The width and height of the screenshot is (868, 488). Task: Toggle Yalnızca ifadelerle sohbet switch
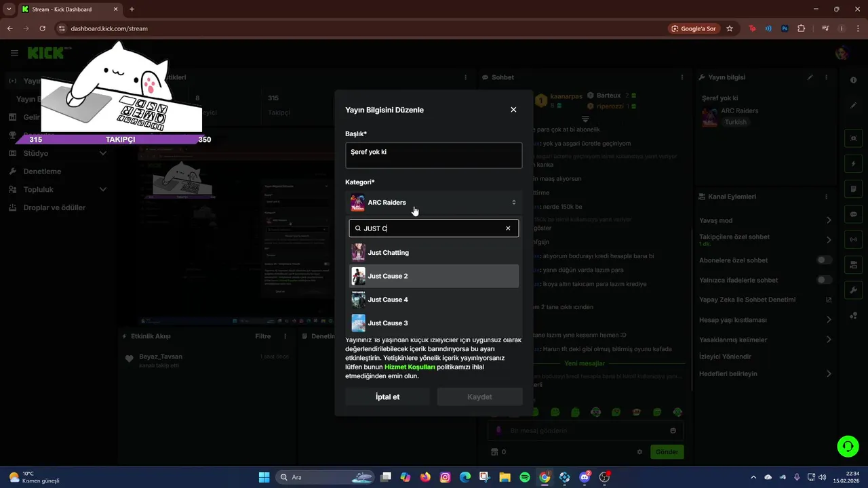click(824, 280)
